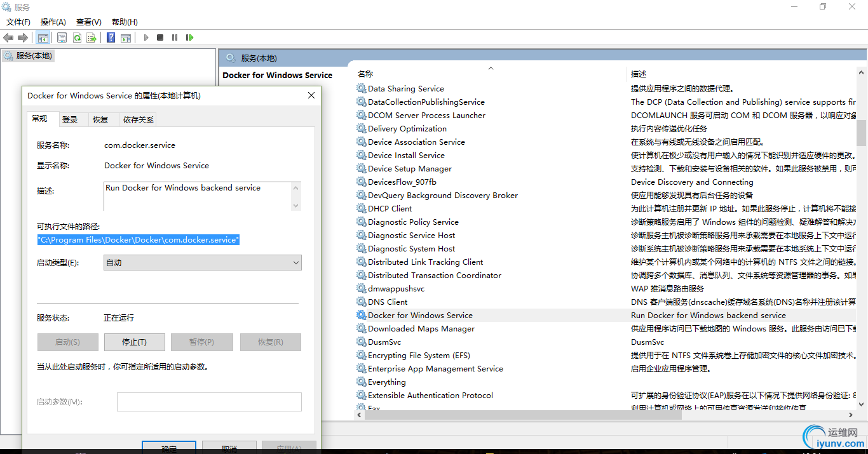Open Help with the question mark icon
The width and height of the screenshot is (868, 454).
(111, 37)
